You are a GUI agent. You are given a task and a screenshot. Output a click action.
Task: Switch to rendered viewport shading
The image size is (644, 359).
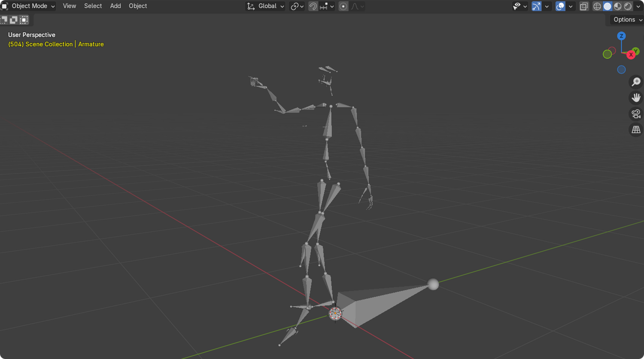pyautogui.click(x=628, y=6)
